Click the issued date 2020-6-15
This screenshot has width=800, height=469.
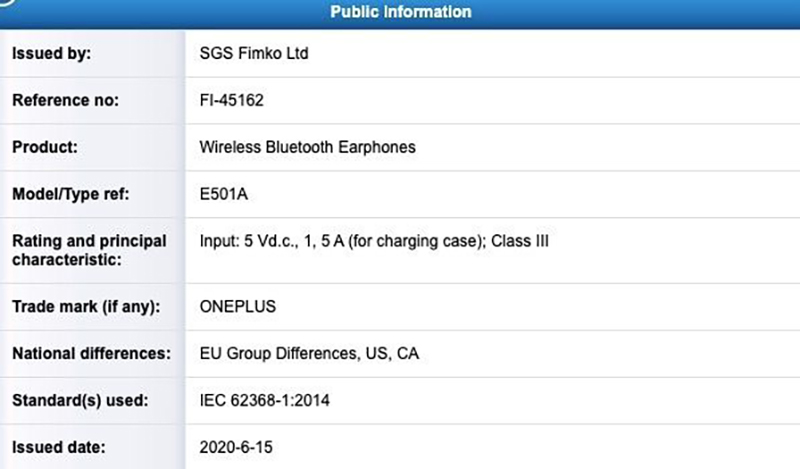(236, 447)
